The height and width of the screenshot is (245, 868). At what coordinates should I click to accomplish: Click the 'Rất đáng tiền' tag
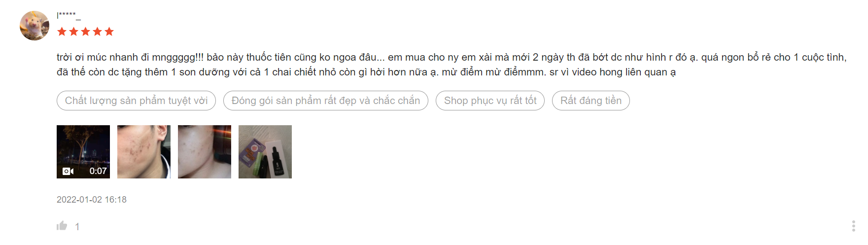coord(590,101)
